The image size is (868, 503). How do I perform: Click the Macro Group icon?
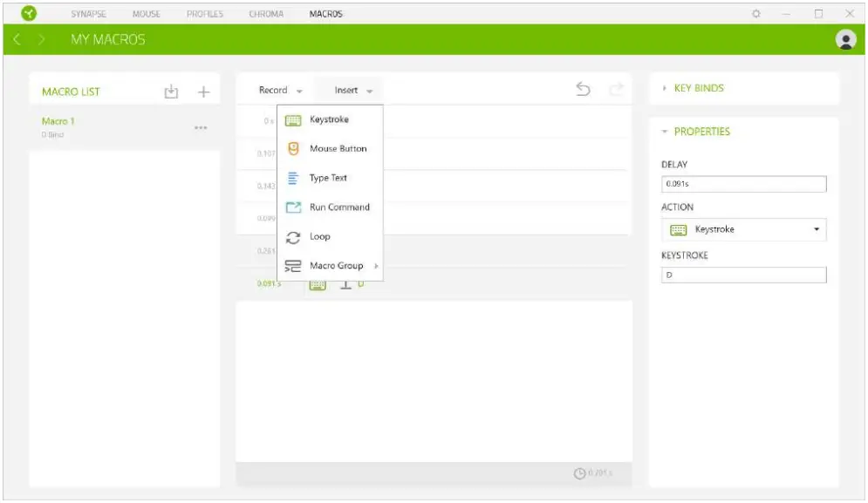click(x=293, y=266)
